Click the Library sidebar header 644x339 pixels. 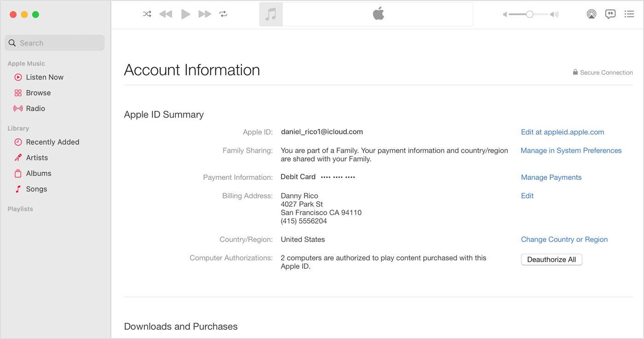click(x=18, y=128)
